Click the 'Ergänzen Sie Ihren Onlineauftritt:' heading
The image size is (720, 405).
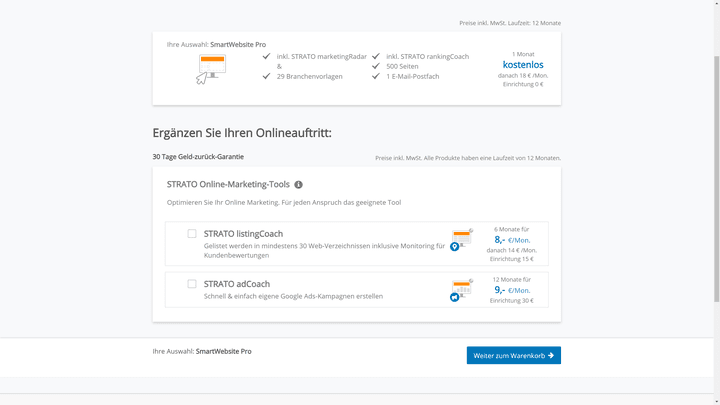(242, 133)
